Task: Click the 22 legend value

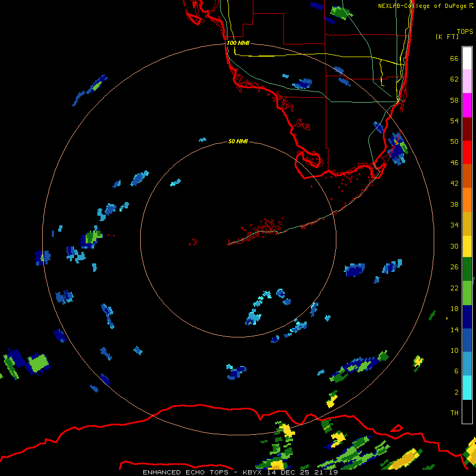Action: 454,288
